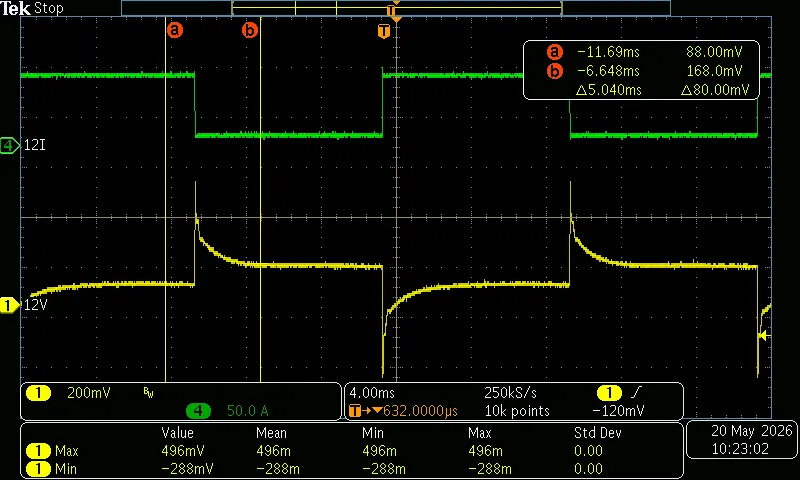800x480 pixels.
Task: Click the -120mV trigger level value
Action: click(618, 411)
